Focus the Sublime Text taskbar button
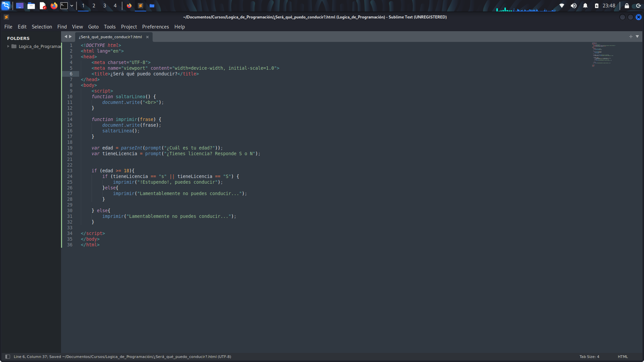 pyautogui.click(x=141, y=6)
